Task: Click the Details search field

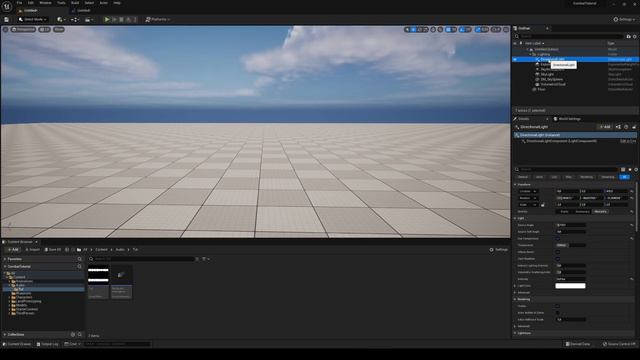Action: (x=567, y=169)
